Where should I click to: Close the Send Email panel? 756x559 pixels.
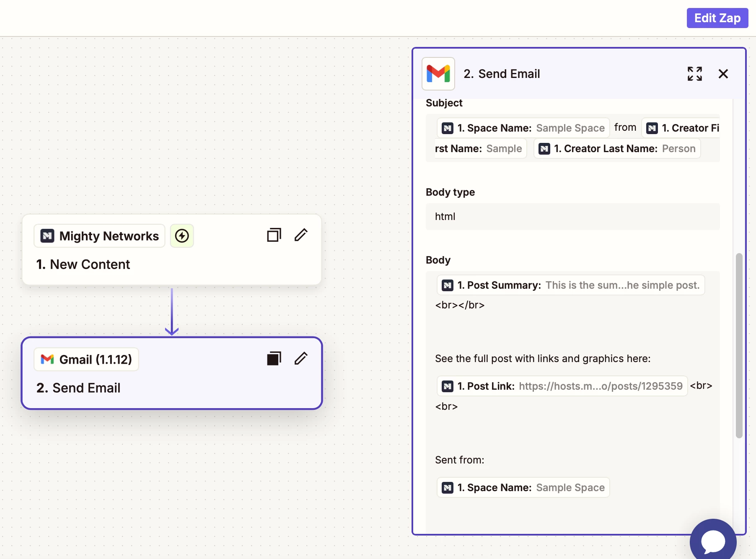(x=723, y=74)
